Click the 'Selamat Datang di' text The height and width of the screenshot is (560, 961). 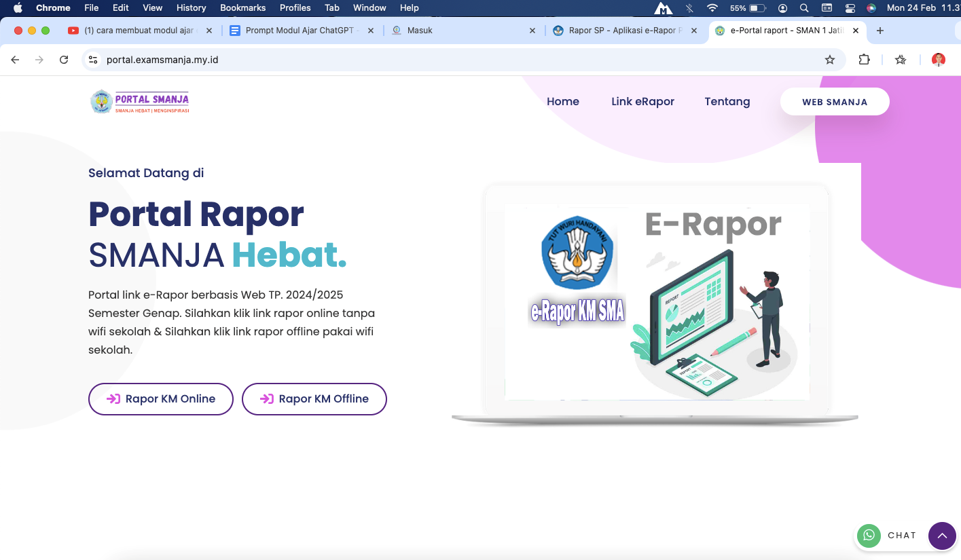(x=146, y=173)
